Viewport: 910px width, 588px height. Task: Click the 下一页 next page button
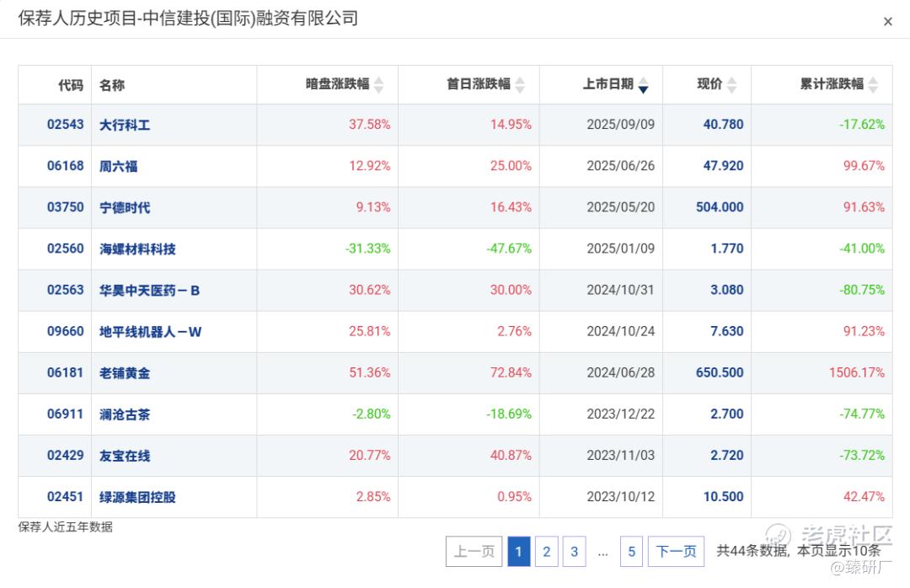(x=677, y=552)
